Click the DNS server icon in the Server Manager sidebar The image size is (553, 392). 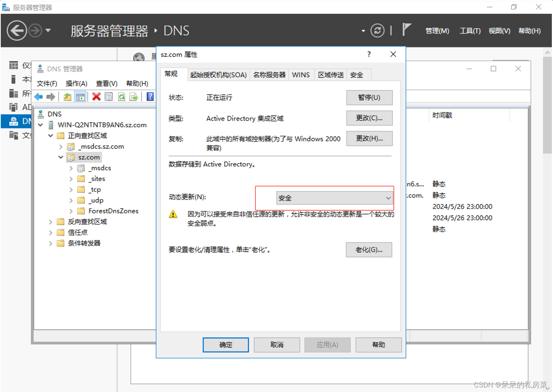14,121
